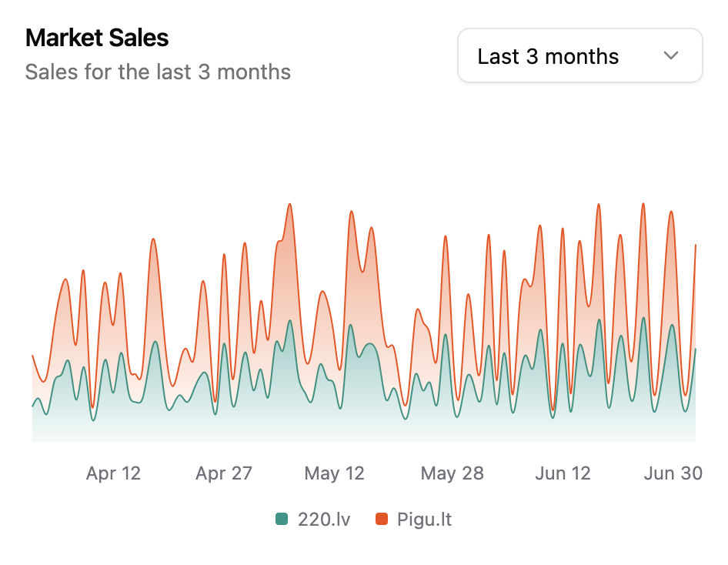The image size is (728, 565).
Task: Click the Apr 12 axis label
Action: pyautogui.click(x=113, y=473)
